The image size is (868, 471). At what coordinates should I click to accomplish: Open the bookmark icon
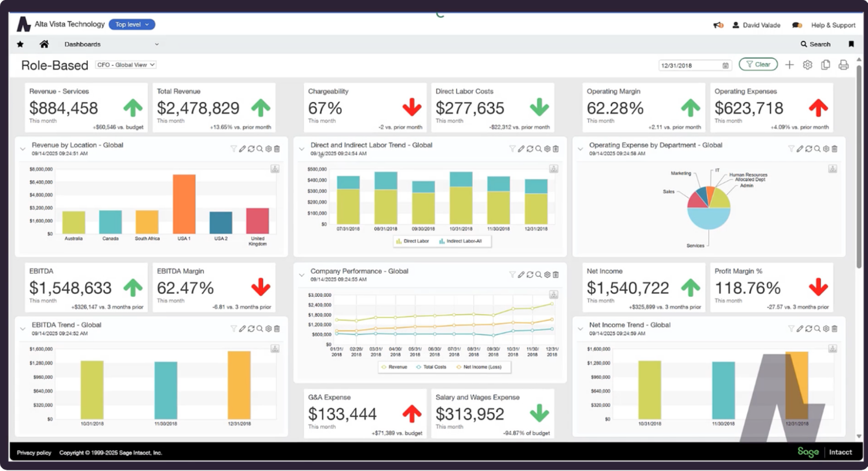pyautogui.click(x=851, y=44)
